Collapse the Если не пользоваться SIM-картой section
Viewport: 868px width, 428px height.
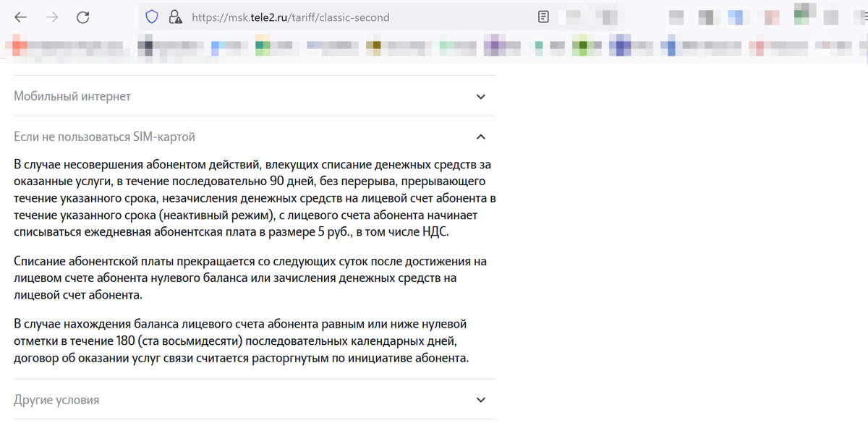pyautogui.click(x=480, y=137)
